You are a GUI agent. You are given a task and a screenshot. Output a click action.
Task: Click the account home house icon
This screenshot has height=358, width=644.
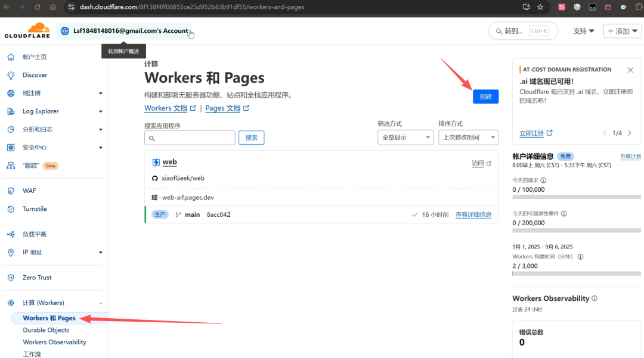click(x=11, y=57)
